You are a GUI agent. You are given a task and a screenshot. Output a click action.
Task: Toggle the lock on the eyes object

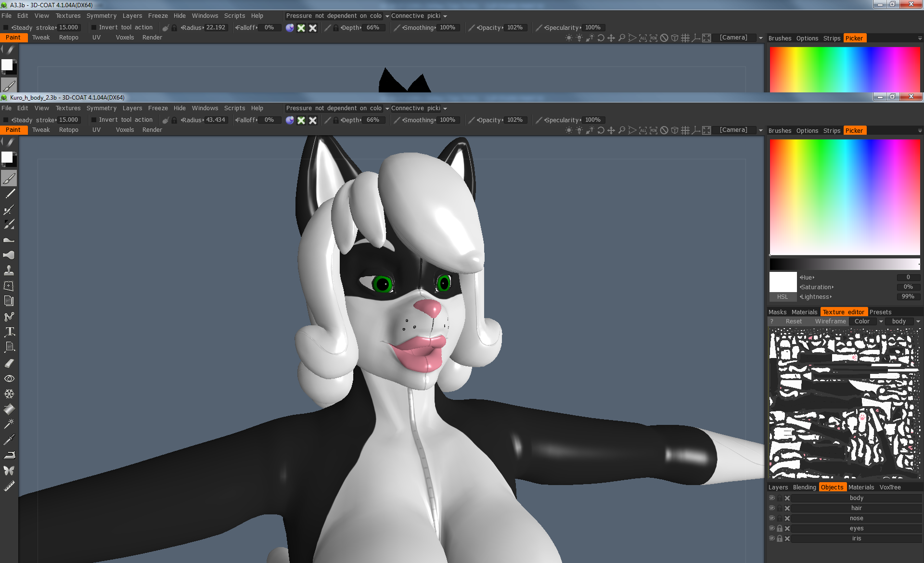(780, 528)
